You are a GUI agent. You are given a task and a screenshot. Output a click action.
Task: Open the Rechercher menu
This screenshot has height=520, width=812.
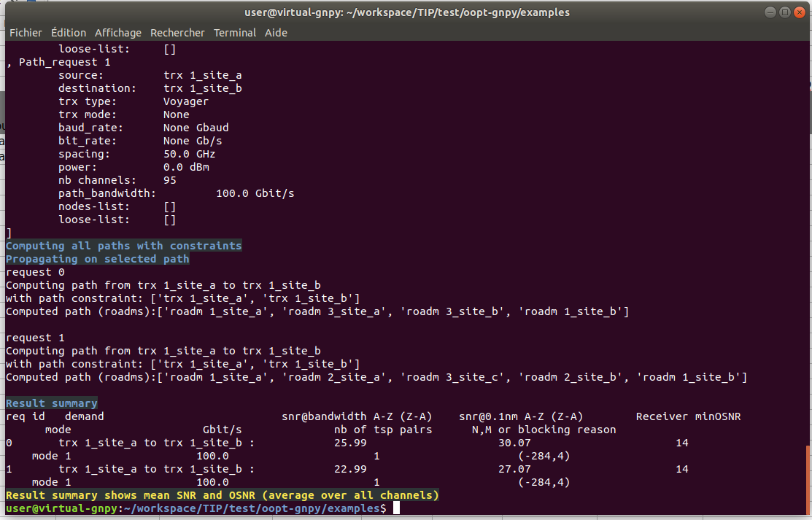point(177,33)
